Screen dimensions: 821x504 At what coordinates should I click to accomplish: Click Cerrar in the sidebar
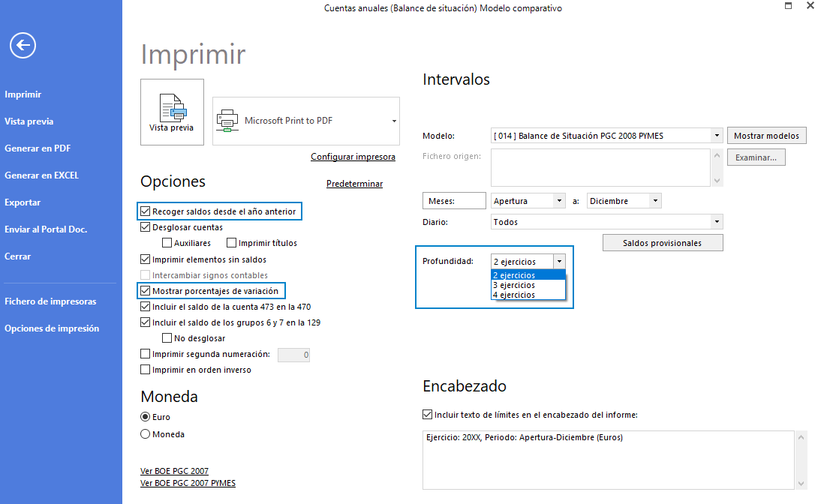pyautogui.click(x=18, y=256)
